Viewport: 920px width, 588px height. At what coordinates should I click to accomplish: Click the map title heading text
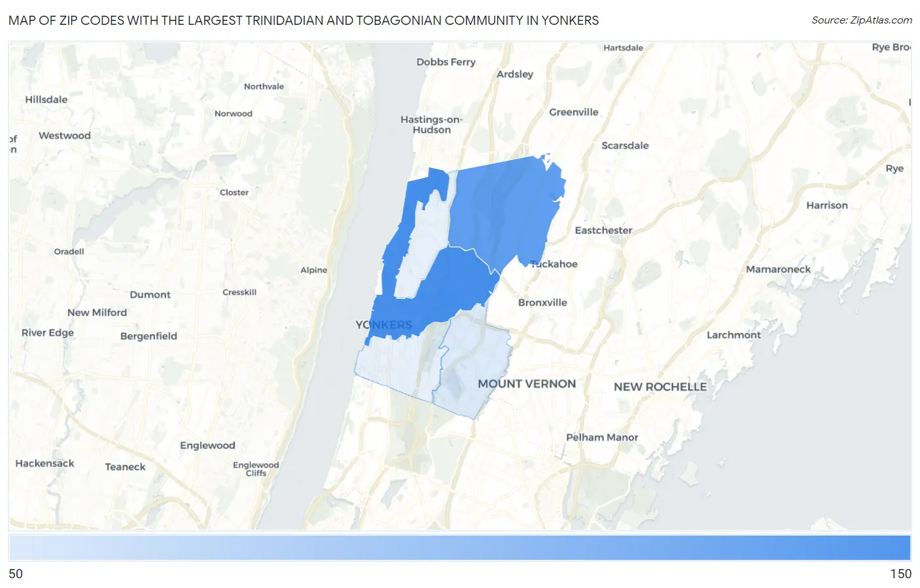304,20
